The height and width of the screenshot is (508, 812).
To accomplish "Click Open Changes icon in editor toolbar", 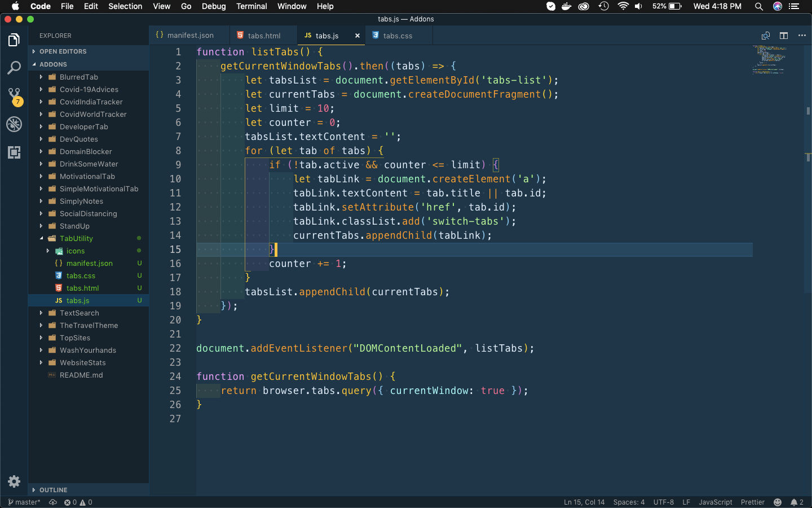I will click(765, 36).
